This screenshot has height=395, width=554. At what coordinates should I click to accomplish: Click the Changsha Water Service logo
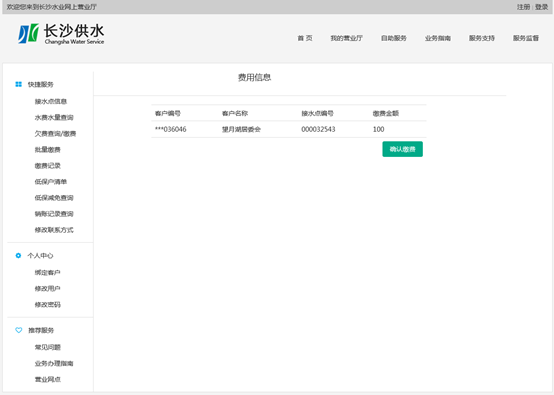coord(61,34)
